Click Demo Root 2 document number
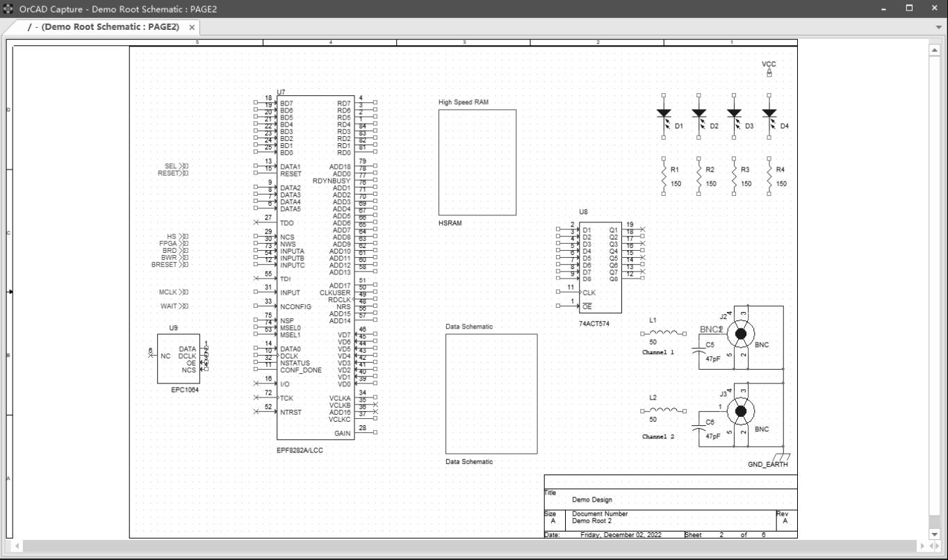This screenshot has height=560, width=948. (x=592, y=521)
